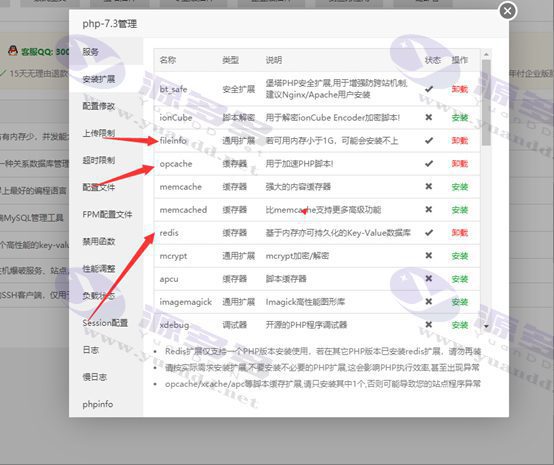This screenshot has height=465, width=554.
Task: Click the 说明 column header
Action: pos(274,60)
